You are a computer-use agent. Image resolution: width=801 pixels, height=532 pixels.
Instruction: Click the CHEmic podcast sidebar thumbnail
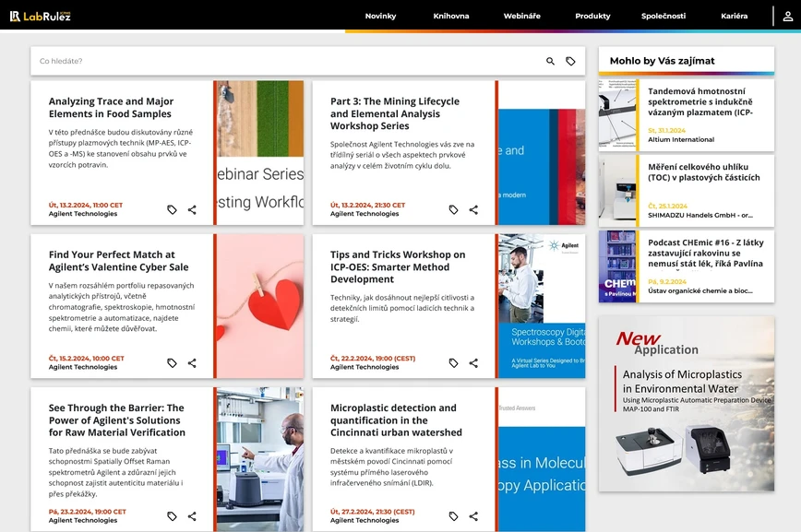(617, 266)
